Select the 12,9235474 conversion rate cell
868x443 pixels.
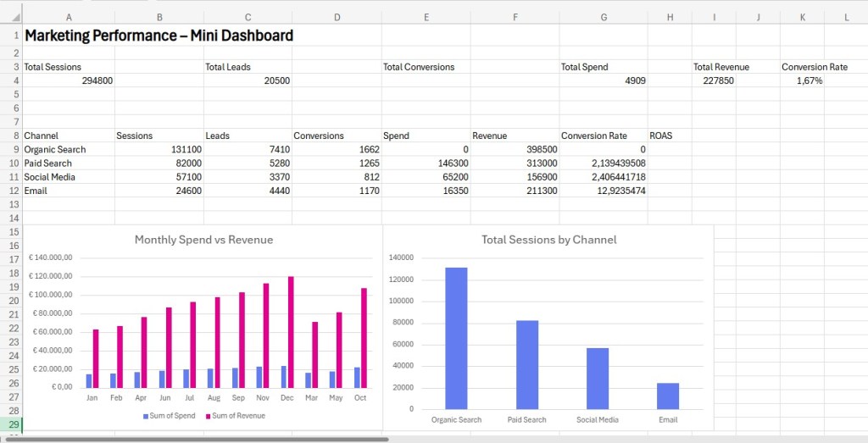(x=604, y=191)
